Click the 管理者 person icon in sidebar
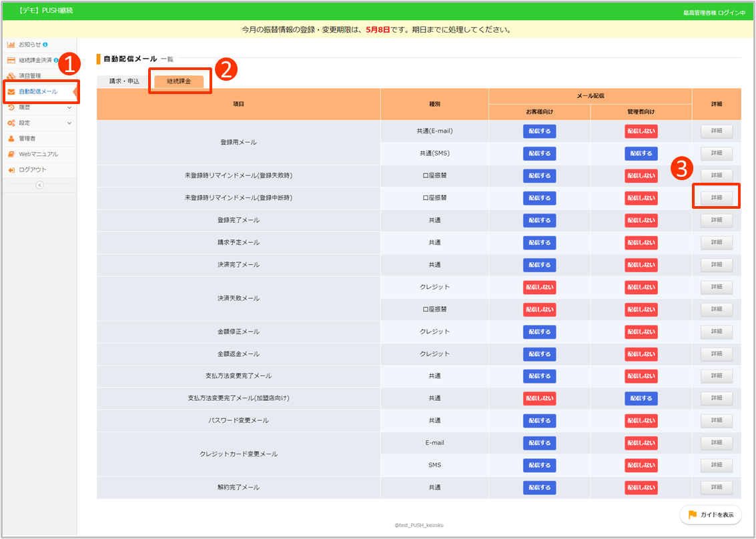The height and width of the screenshot is (539, 756). coord(11,139)
